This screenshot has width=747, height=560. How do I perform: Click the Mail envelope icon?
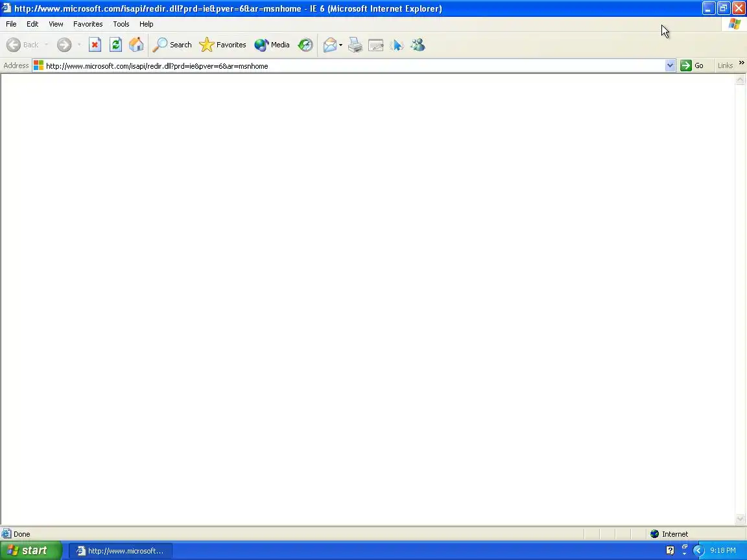point(329,45)
